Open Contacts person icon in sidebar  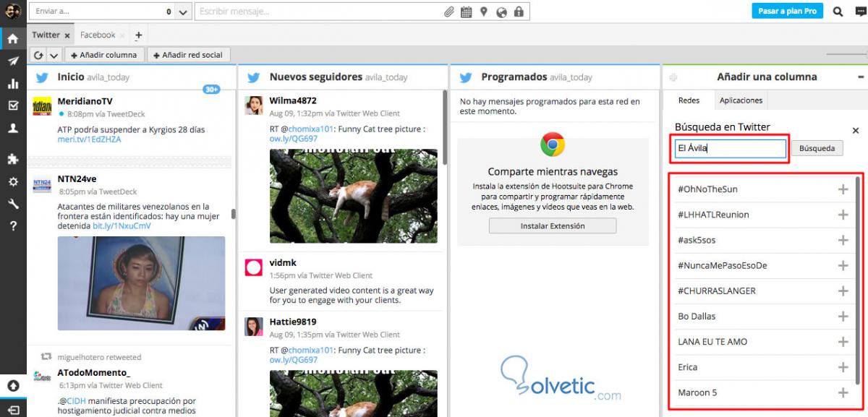coord(12,129)
